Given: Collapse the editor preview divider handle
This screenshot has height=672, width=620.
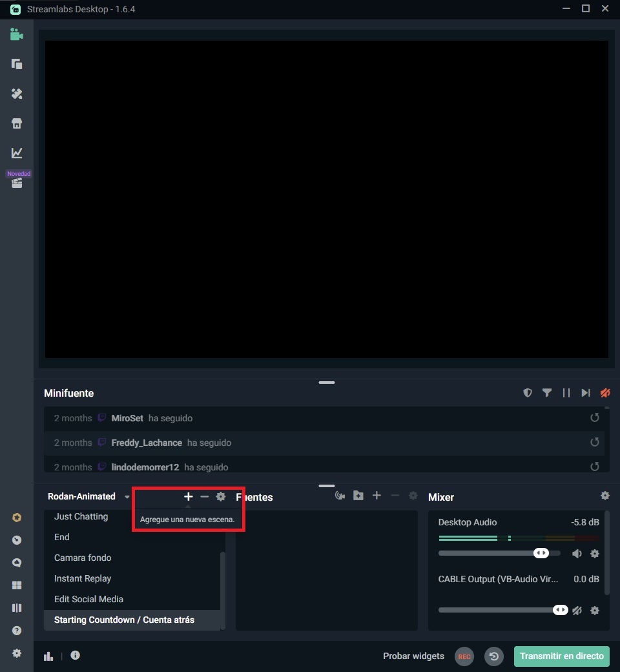Looking at the screenshot, I should click(326, 383).
